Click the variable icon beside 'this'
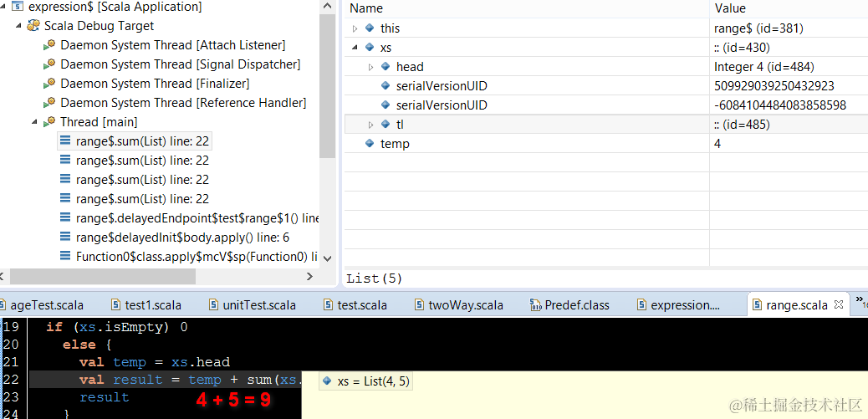The image size is (868, 419). tap(370, 28)
